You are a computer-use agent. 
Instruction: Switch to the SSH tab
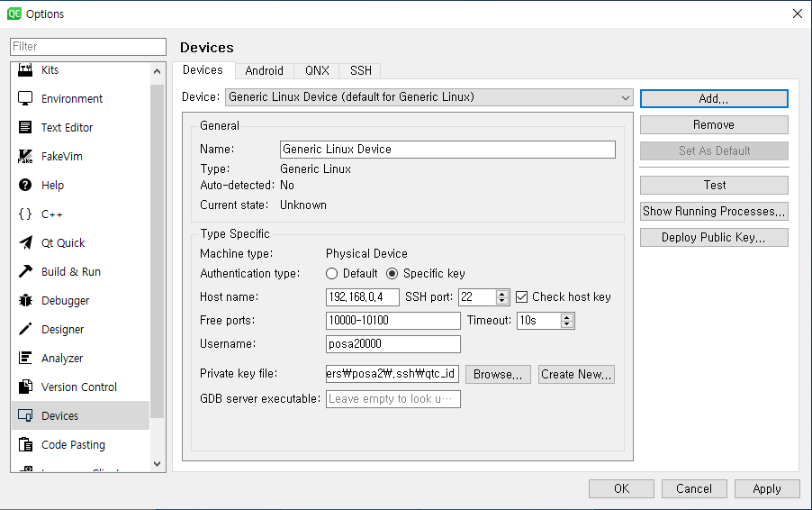[x=360, y=70]
